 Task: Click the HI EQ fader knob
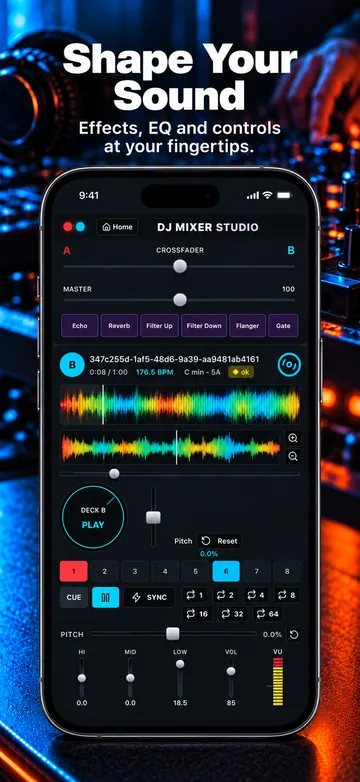tap(82, 678)
